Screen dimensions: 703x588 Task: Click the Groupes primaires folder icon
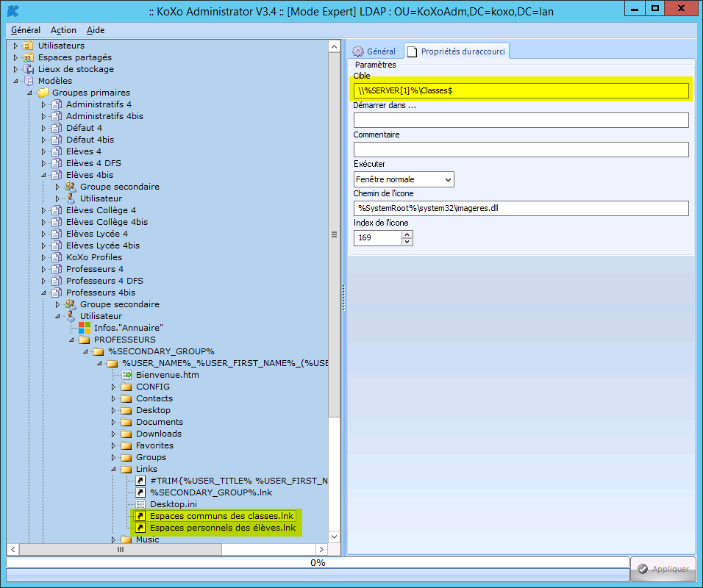click(x=43, y=93)
